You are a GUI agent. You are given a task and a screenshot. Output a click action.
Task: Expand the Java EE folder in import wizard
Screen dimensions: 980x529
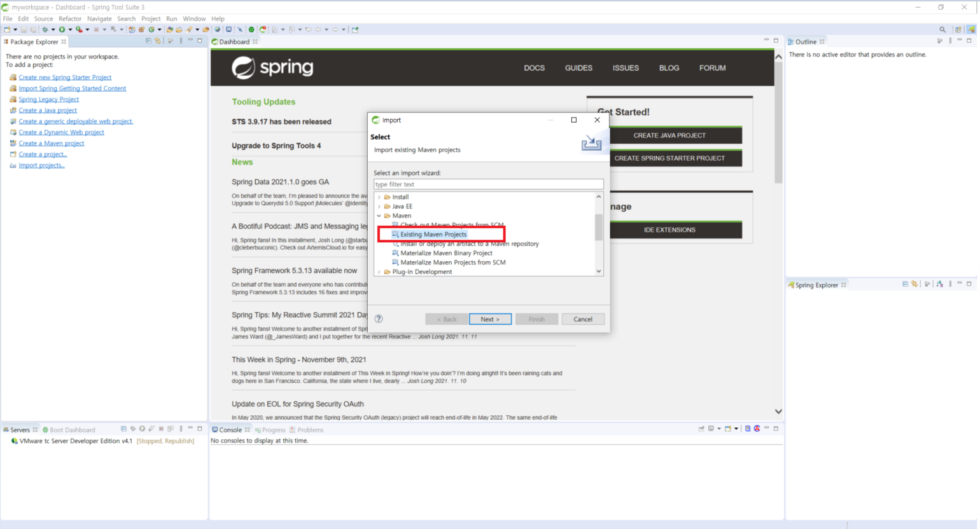point(379,207)
